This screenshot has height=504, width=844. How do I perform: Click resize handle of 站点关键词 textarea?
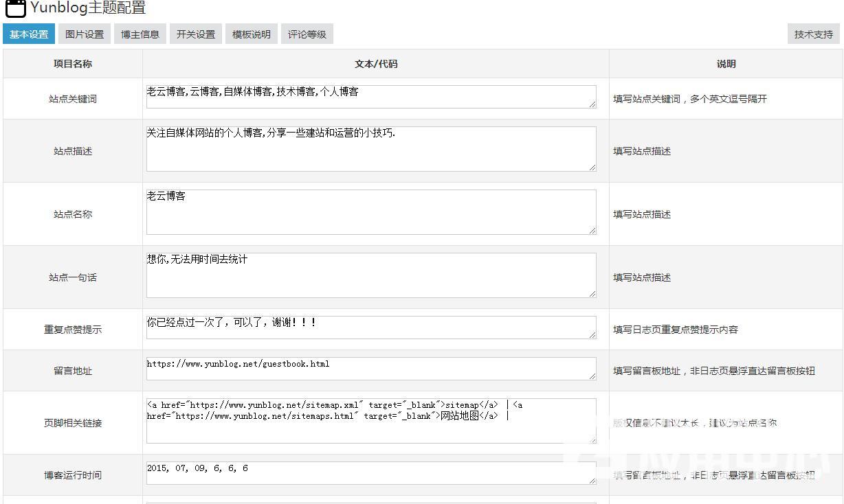pyautogui.click(x=592, y=104)
